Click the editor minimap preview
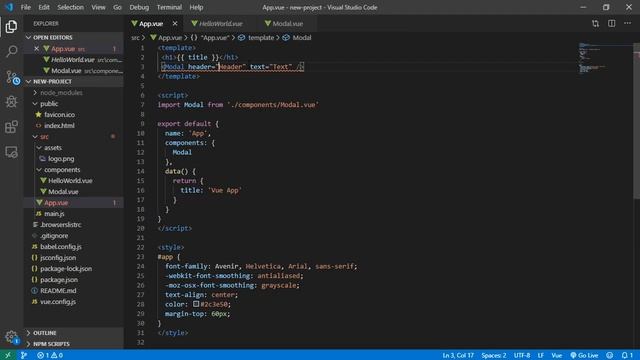This screenshot has width=640, height=360. pos(605,58)
